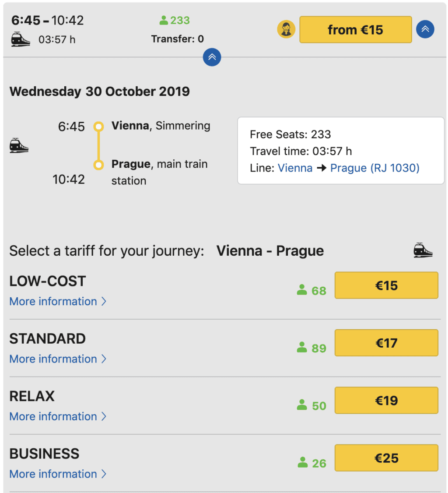Image resolution: width=448 pixels, height=493 pixels.
Task: Click the train icon beside 03:57 h duration
Action: coord(21,39)
